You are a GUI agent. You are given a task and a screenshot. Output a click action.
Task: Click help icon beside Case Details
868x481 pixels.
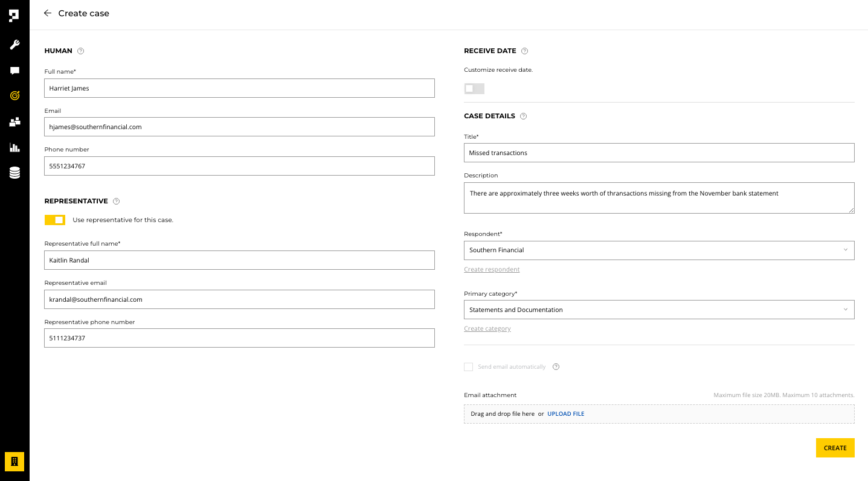point(523,116)
